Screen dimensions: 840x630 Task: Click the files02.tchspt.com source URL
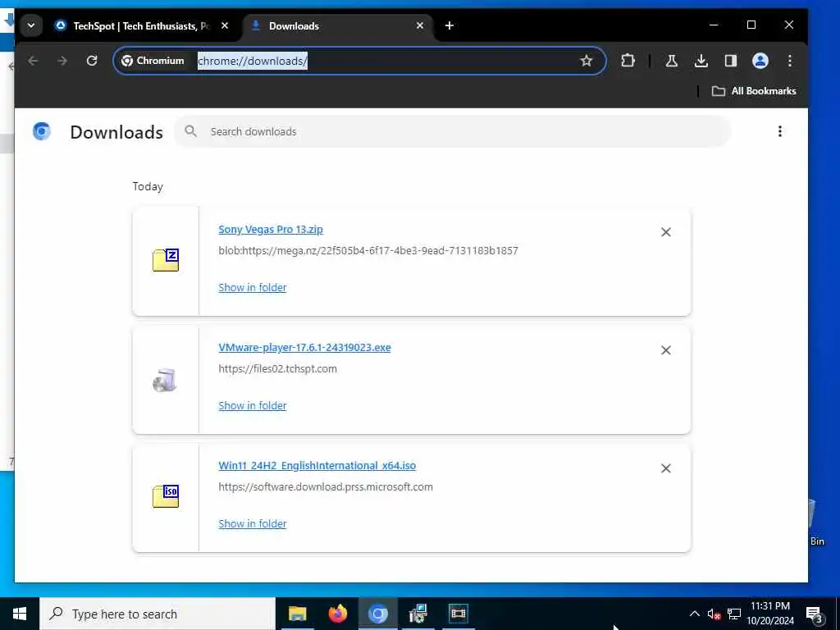point(277,369)
